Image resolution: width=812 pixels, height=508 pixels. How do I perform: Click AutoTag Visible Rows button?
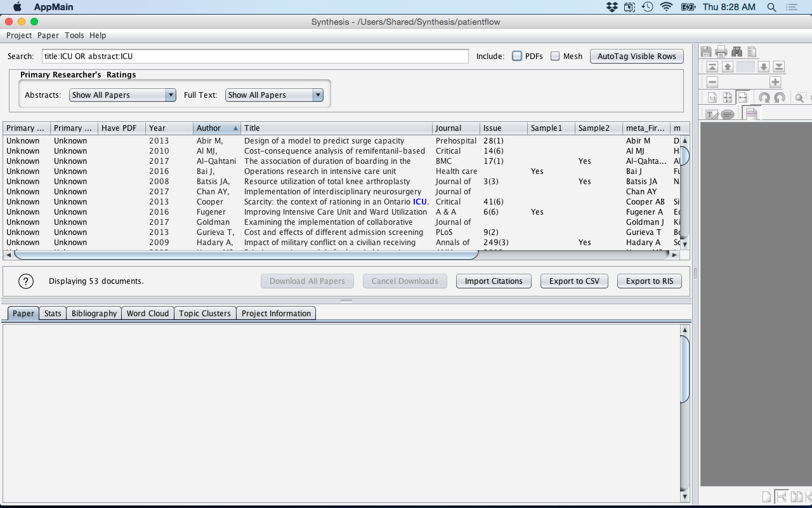637,56
